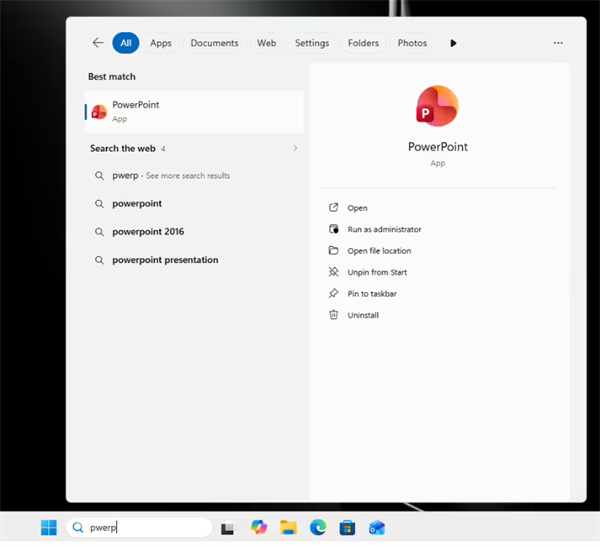The height and width of the screenshot is (546, 600).
Task: Switch to the Apps filter tab
Action: (161, 43)
